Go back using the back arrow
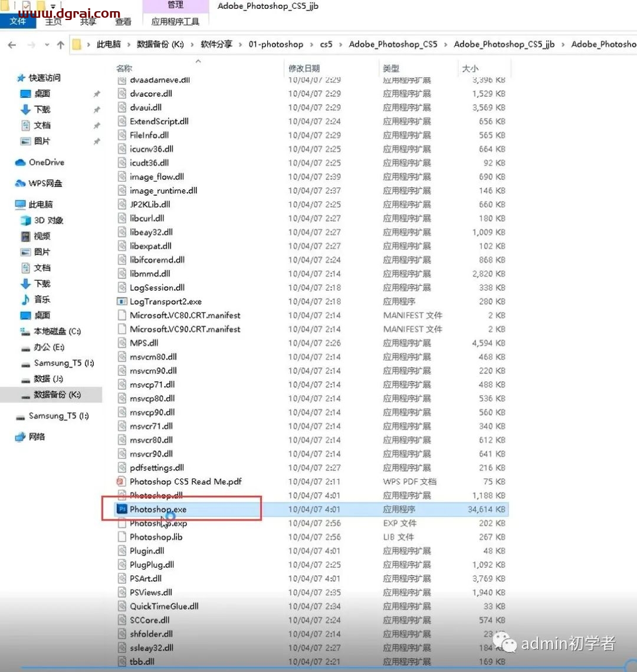 12,45
